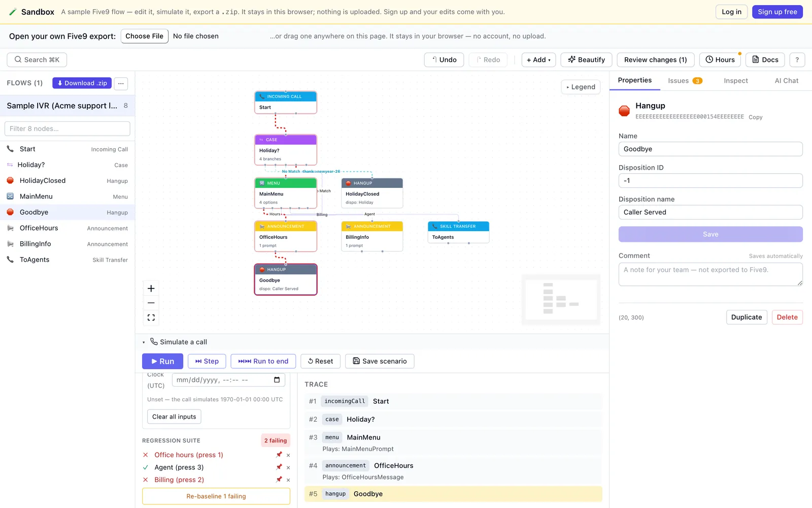Click Run to end button
Image resolution: width=812 pixels, height=508 pixels.
(x=263, y=361)
